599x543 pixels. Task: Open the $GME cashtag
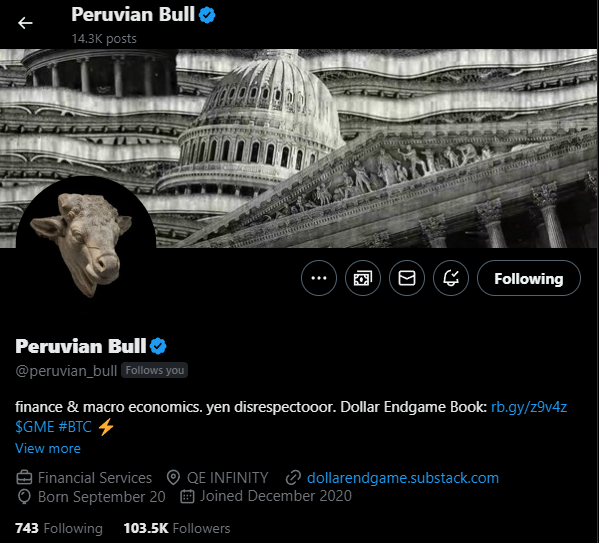point(34,427)
